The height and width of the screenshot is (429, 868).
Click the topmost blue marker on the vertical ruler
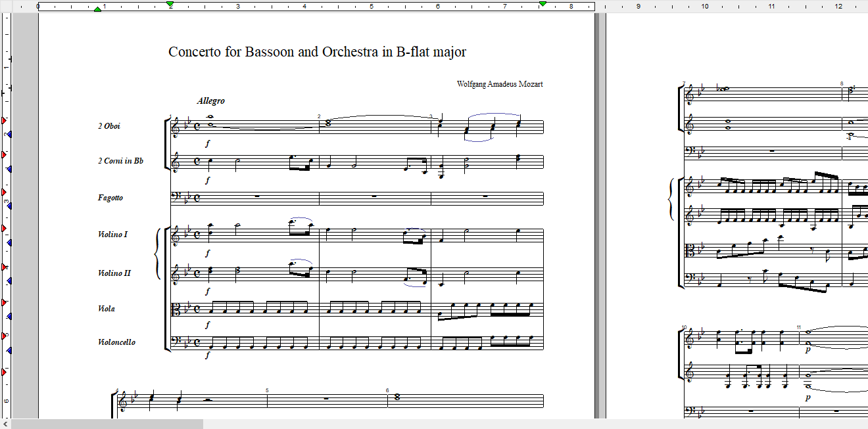click(x=8, y=134)
